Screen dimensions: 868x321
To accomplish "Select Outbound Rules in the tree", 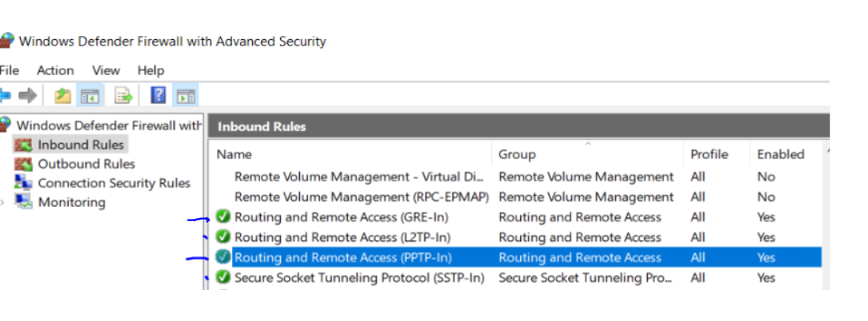I will coord(86,164).
